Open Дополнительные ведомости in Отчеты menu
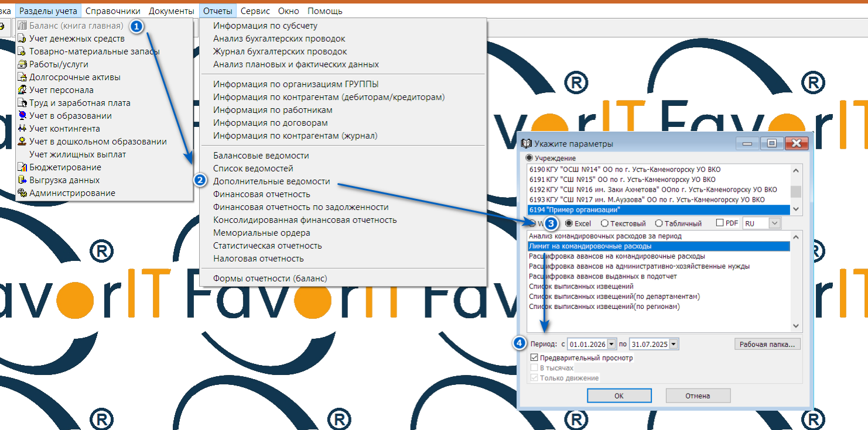Image resolution: width=868 pixels, height=430 pixels. point(271,181)
